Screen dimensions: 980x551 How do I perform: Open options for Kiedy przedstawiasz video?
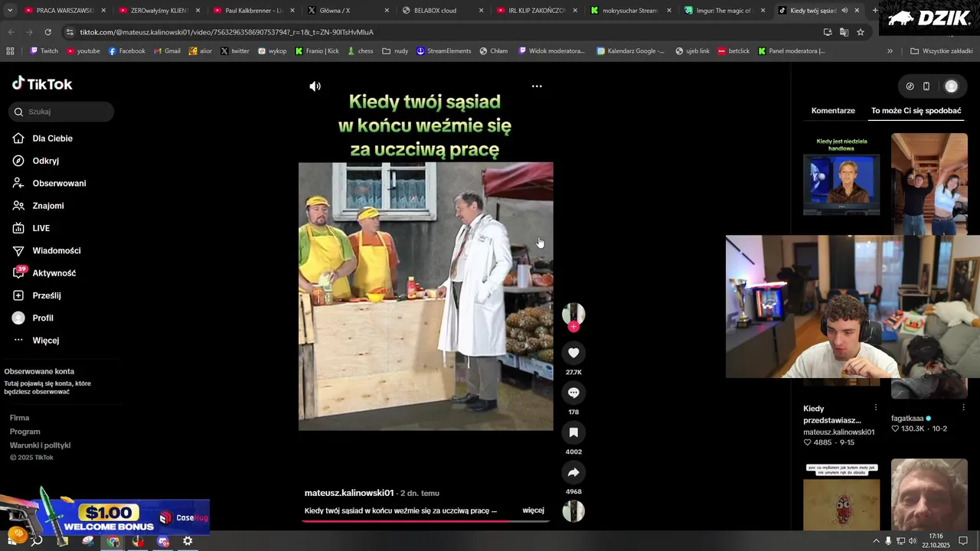tap(876, 407)
